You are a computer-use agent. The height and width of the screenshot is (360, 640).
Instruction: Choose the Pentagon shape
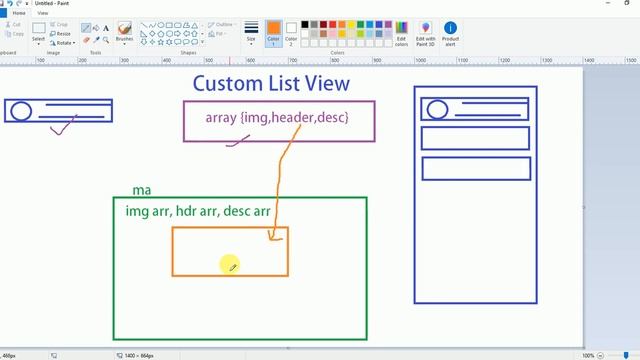[161, 33]
